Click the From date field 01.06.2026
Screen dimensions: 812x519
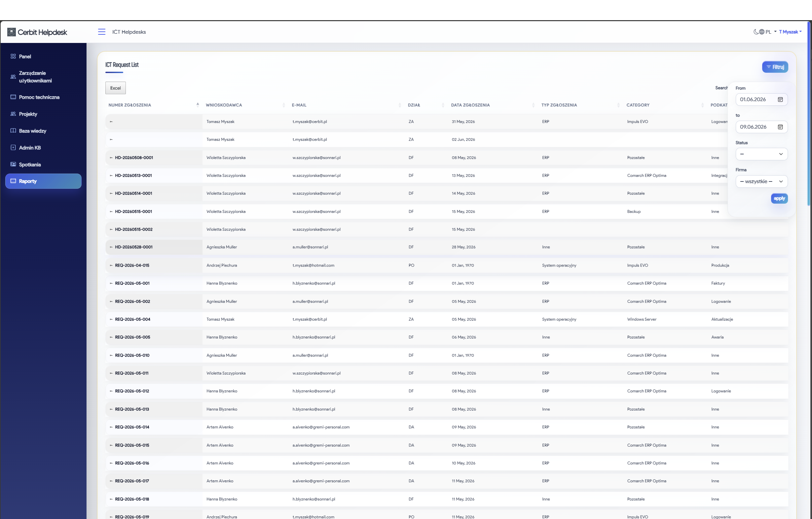click(761, 99)
